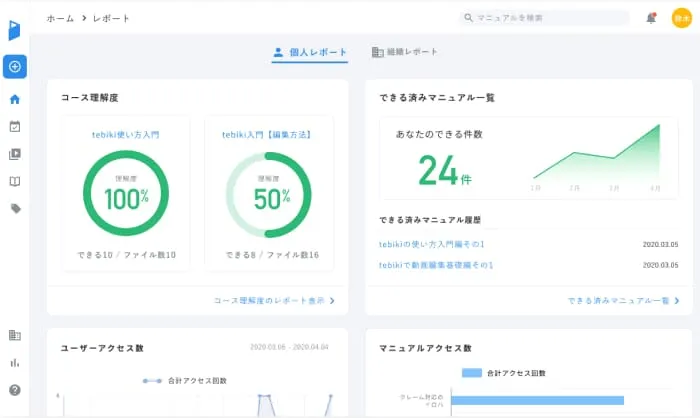The height and width of the screenshot is (418, 700).
Task: Click the person icon on 個人レポート tab
Action: pyautogui.click(x=278, y=52)
